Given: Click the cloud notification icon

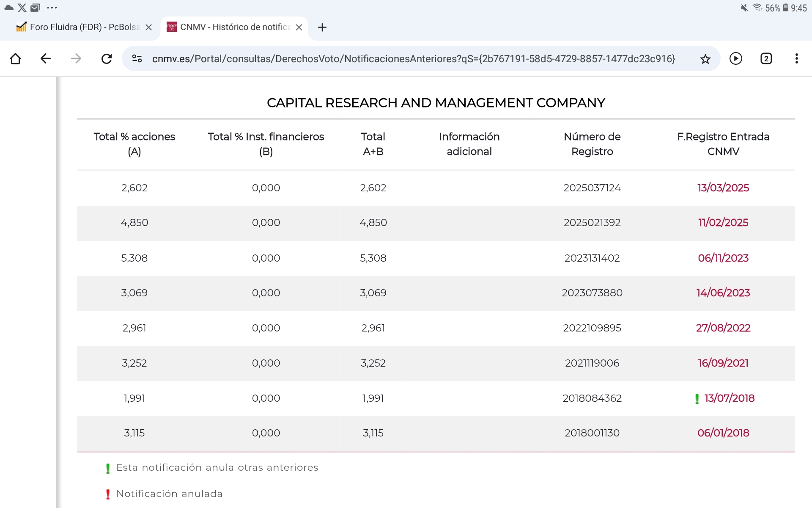Looking at the screenshot, I should tap(9, 8).
